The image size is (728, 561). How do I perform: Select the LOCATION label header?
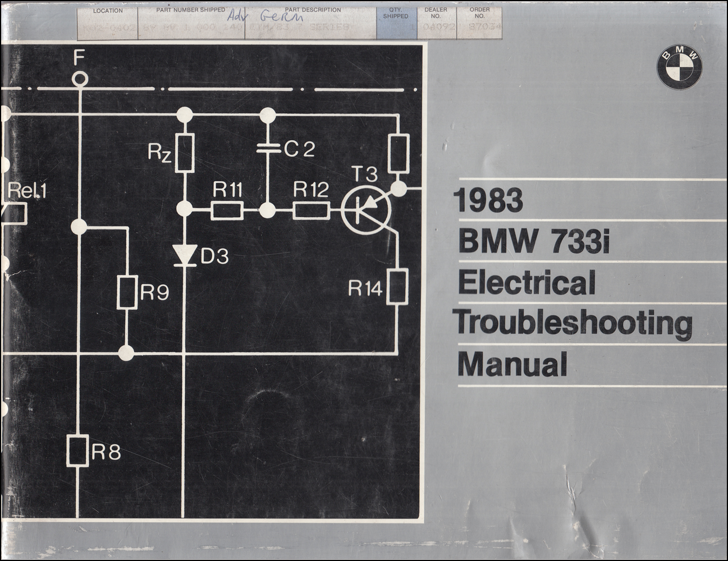pos(109,9)
